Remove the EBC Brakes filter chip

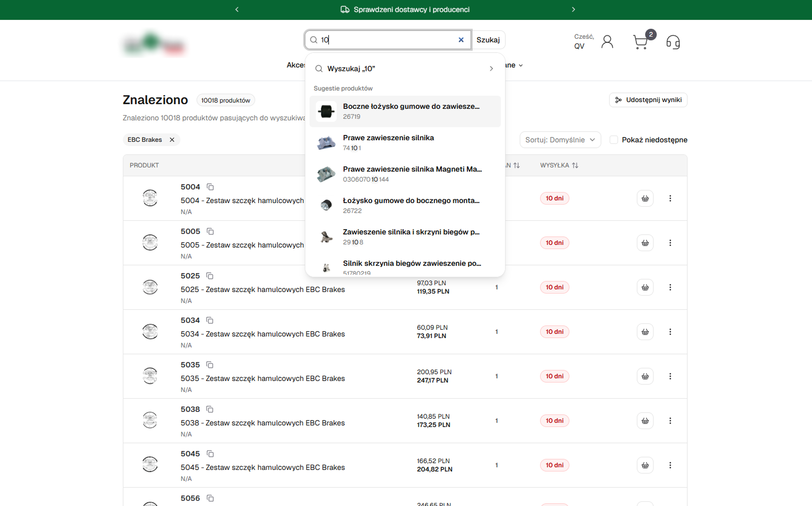point(172,140)
